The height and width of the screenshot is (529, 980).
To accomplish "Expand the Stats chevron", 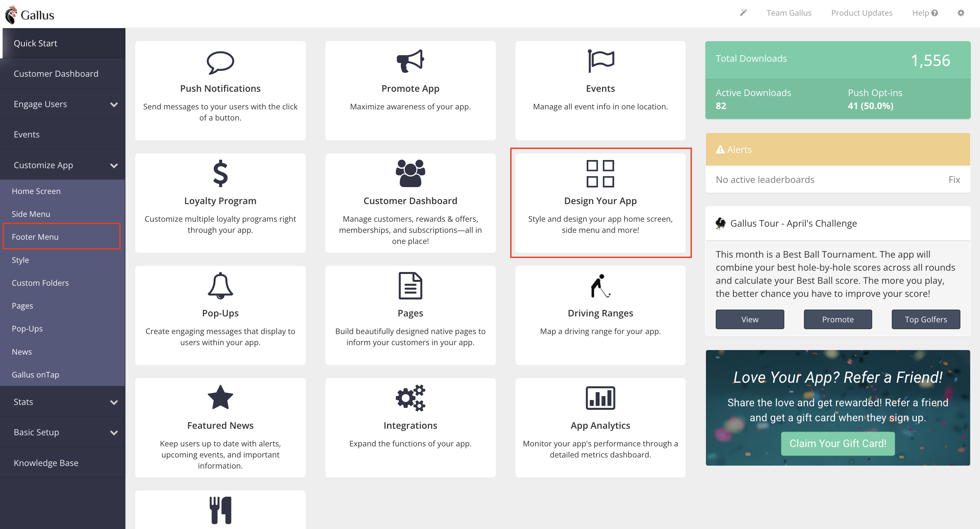I will pyautogui.click(x=114, y=402).
